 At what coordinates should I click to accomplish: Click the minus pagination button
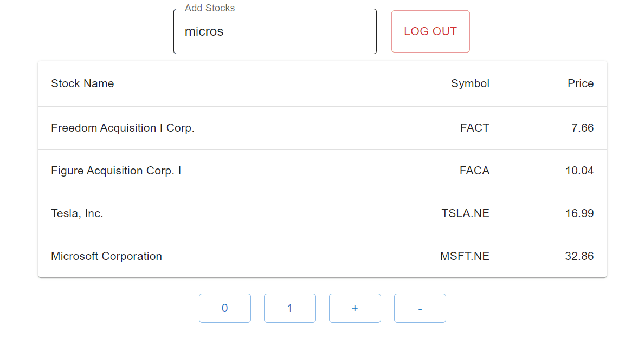pos(420,308)
